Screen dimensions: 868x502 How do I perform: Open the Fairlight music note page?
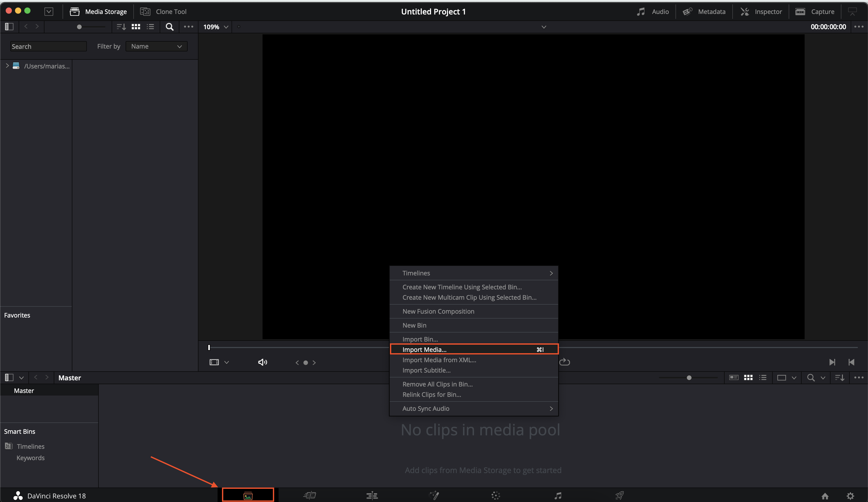point(558,496)
